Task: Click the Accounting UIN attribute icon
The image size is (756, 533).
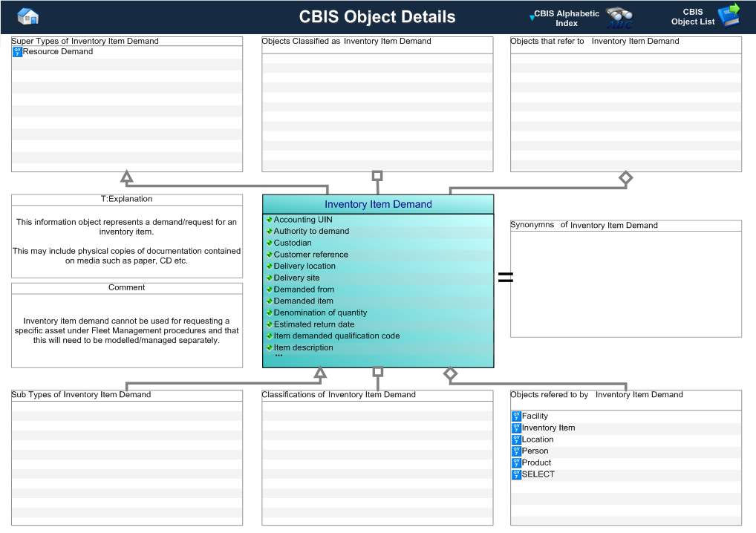Action: pos(270,220)
